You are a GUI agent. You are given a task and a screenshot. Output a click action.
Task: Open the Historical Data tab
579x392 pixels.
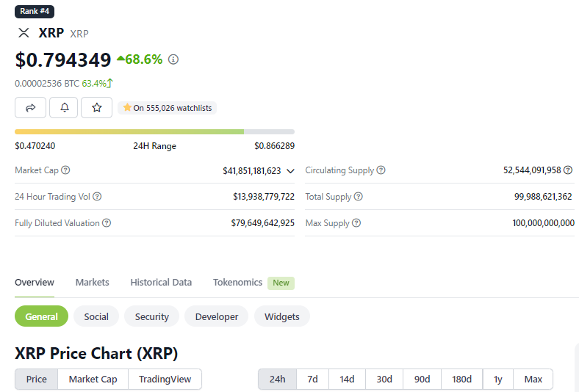click(161, 283)
